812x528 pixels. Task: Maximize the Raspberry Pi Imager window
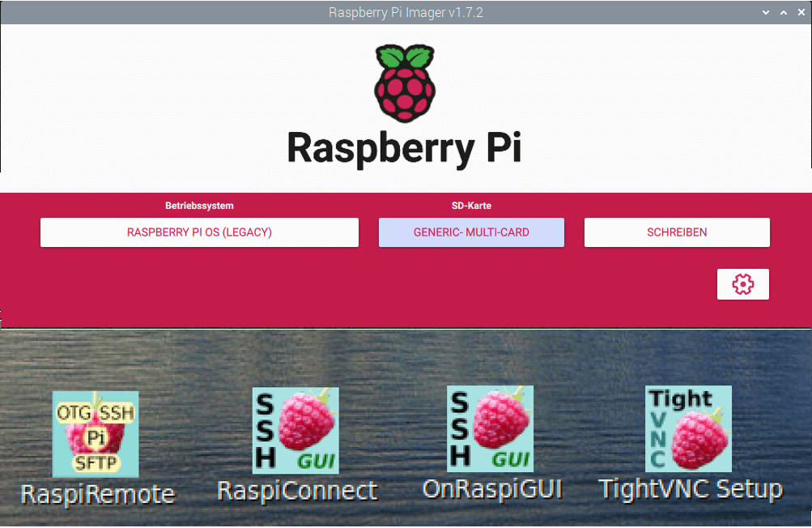pyautogui.click(x=784, y=12)
